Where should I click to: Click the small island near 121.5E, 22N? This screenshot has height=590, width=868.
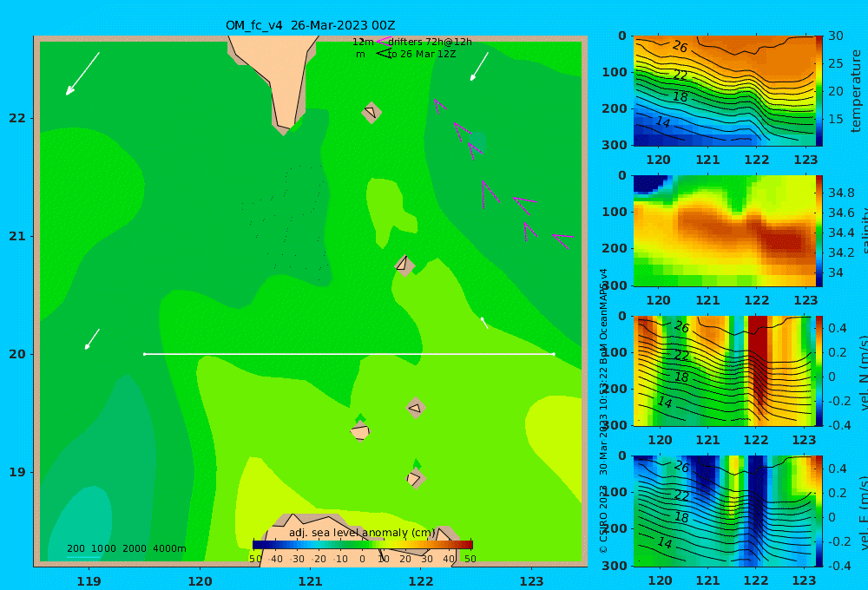(371, 112)
